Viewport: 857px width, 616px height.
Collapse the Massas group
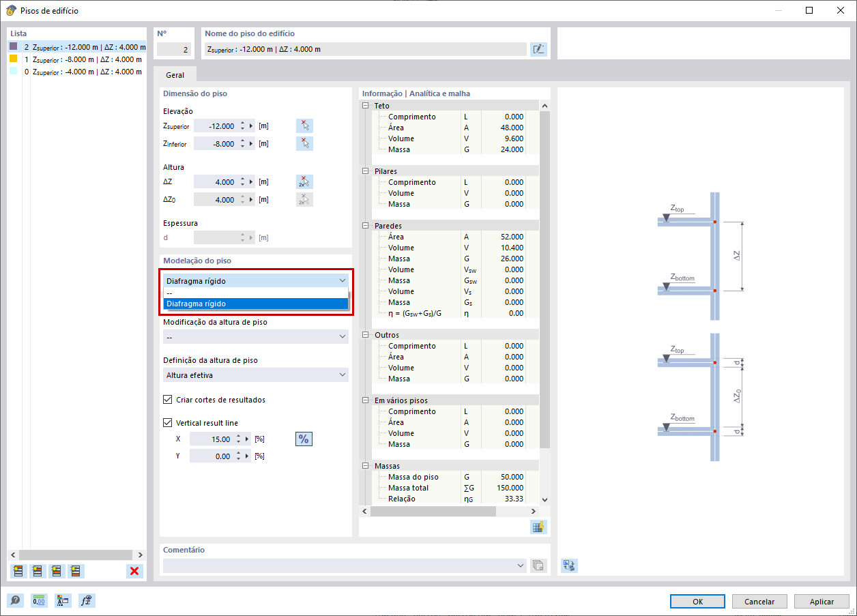tap(366, 466)
